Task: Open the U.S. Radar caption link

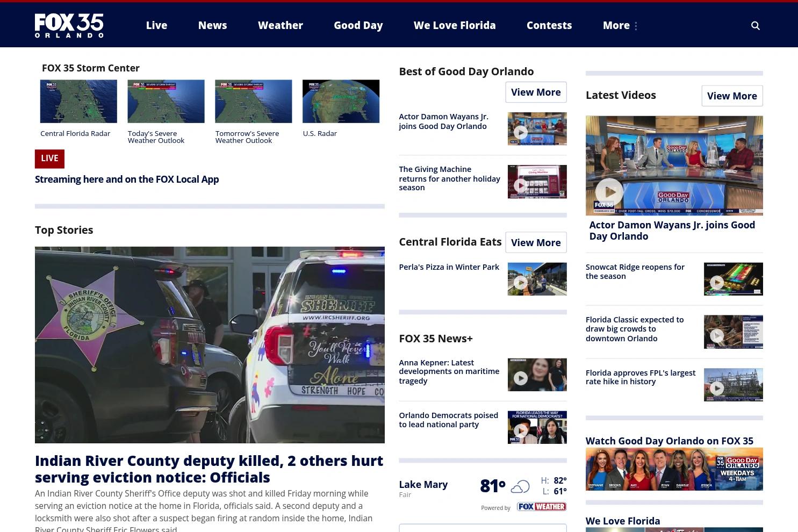Action: point(320,134)
